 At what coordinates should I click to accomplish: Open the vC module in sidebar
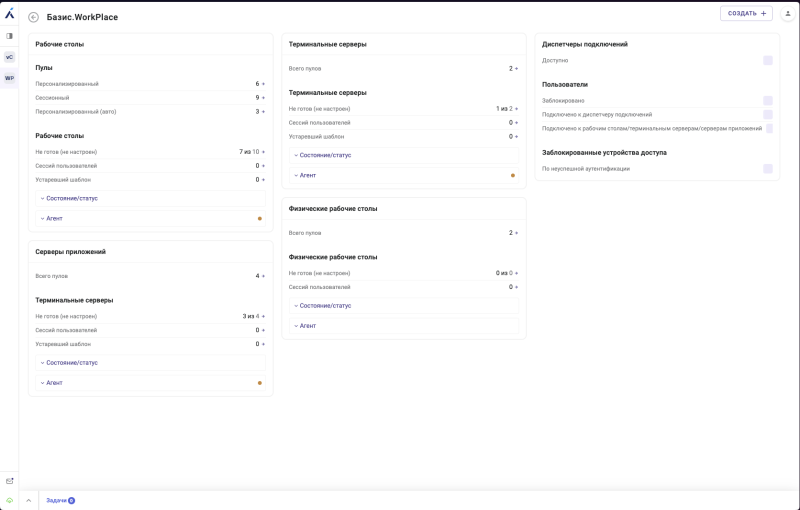coord(9,57)
